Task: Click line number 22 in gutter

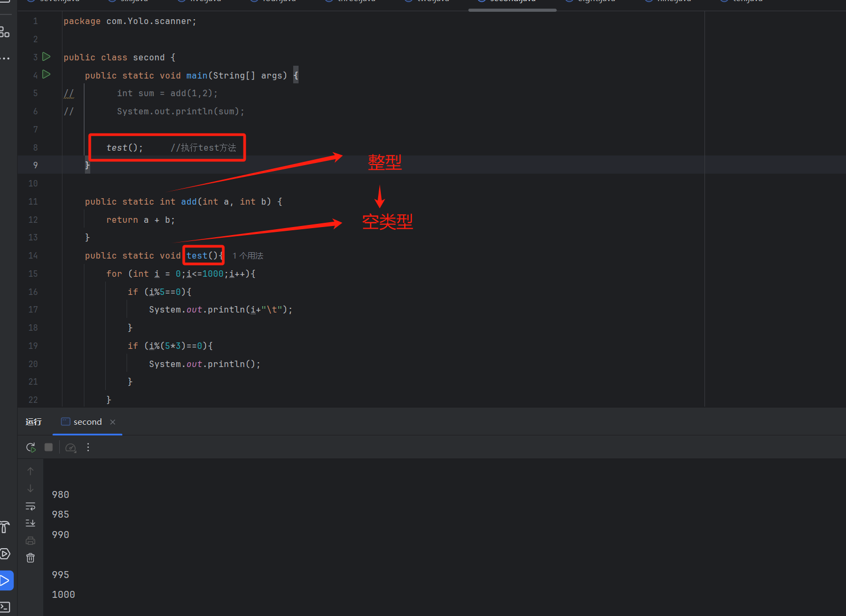Action: point(33,400)
